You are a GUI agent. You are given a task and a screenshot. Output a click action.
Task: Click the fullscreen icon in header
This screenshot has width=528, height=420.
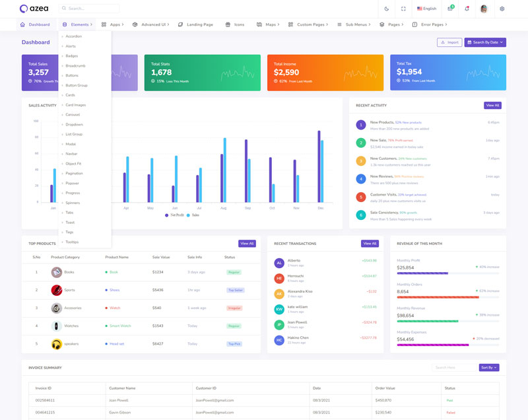403,9
